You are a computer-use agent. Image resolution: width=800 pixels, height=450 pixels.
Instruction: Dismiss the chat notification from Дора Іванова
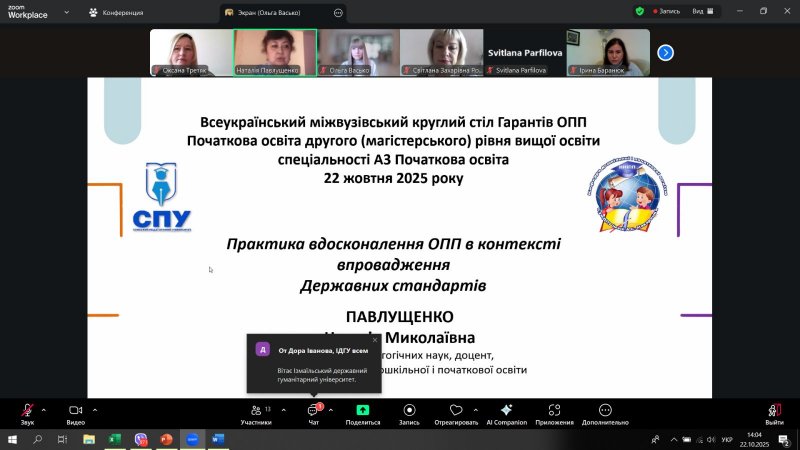[x=375, y=340]
